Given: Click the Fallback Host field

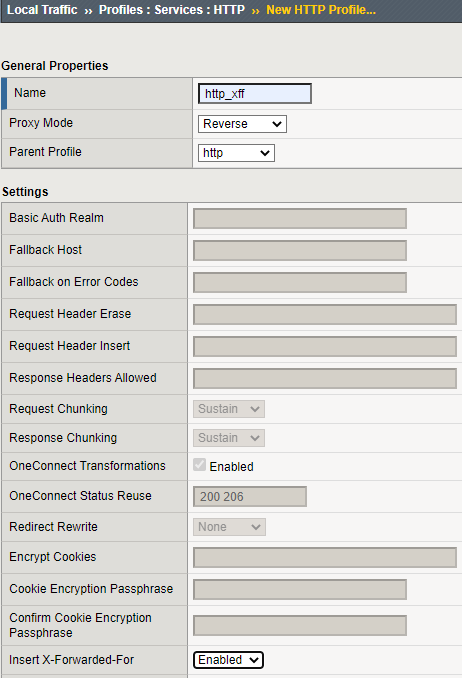Looking at the screenshot, I should click(300, 250).
